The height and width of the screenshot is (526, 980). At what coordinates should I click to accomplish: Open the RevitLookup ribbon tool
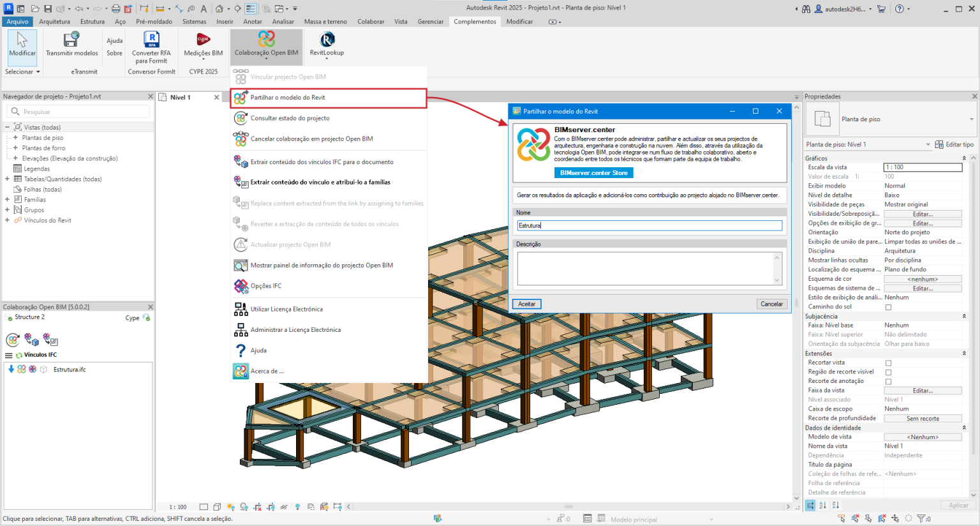tap(327, 40)
